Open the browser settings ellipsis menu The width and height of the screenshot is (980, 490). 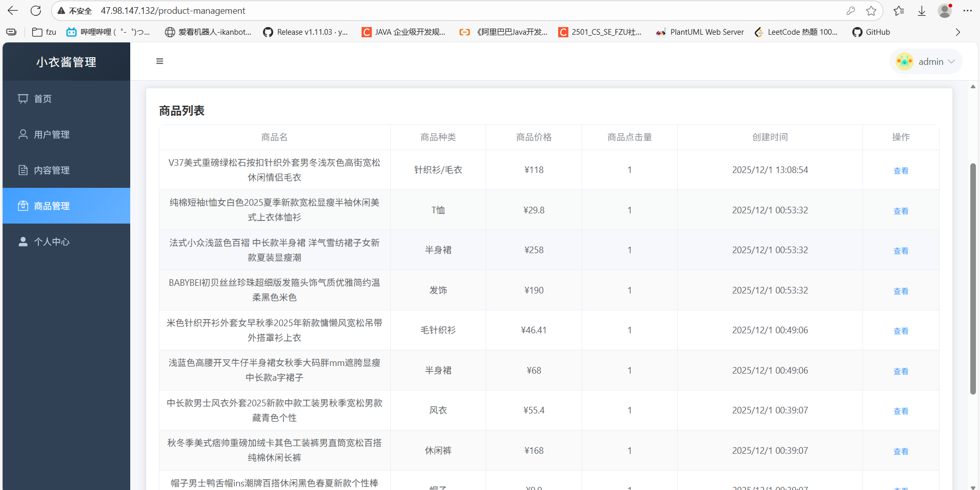[x=968, y=11]
